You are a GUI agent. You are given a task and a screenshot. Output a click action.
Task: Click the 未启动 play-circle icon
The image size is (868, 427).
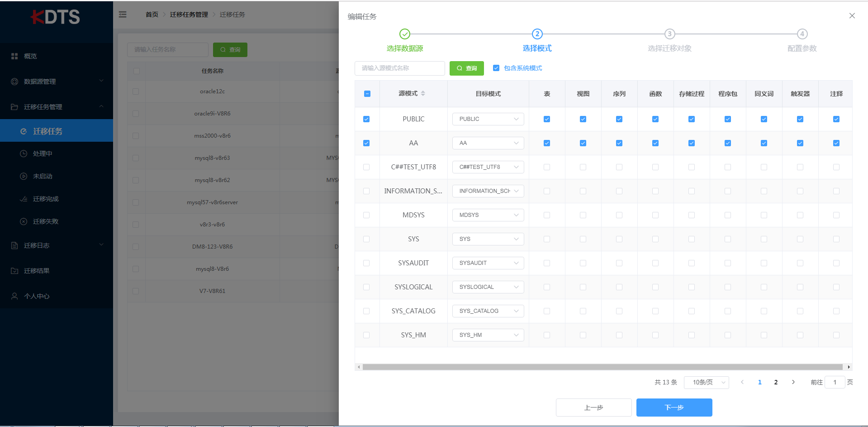point(24,176)
